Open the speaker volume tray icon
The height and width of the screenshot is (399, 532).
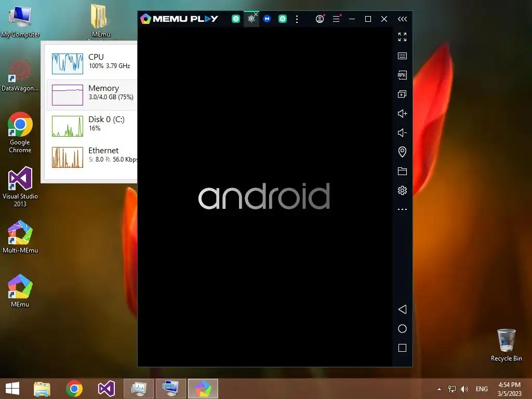click(x=464, y=389)
